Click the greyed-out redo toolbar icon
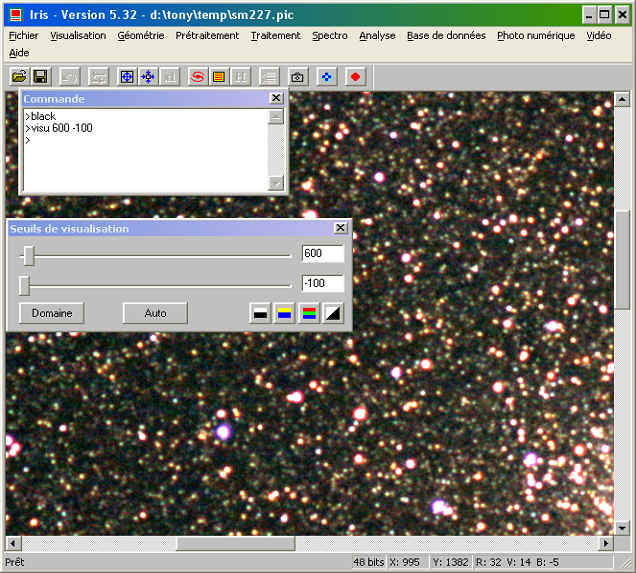Image resolution: width=636 pixels, height=573 pixels. tap(98, 76)
